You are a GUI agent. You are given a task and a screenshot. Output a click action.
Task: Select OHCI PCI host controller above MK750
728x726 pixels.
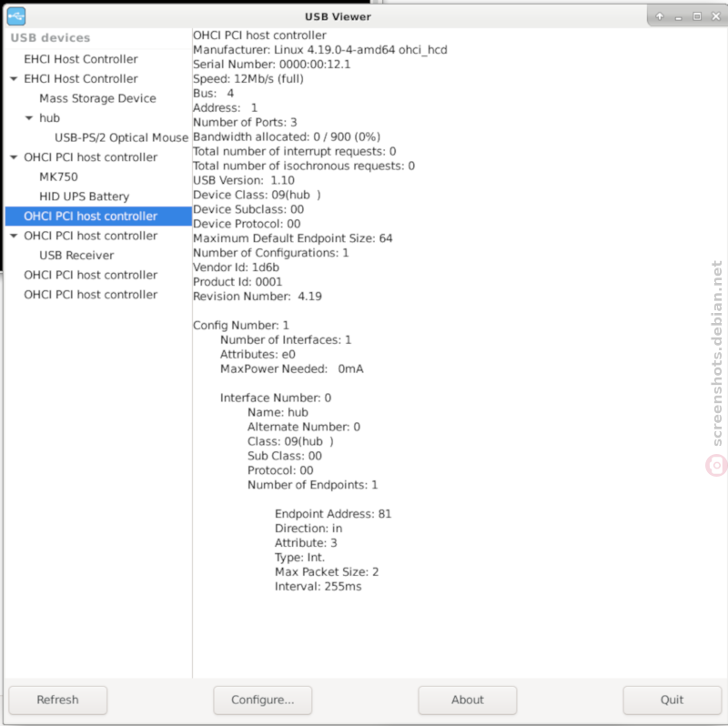pos(90,157)
